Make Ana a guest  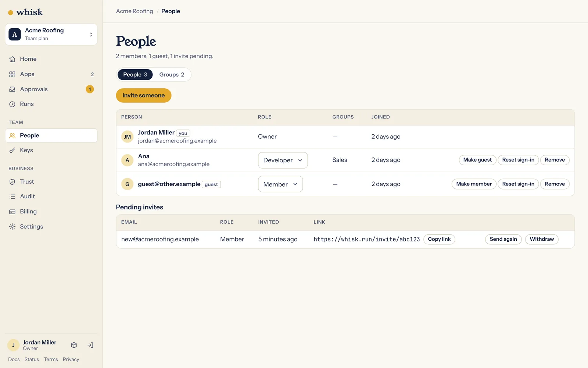tap(477, 160)
